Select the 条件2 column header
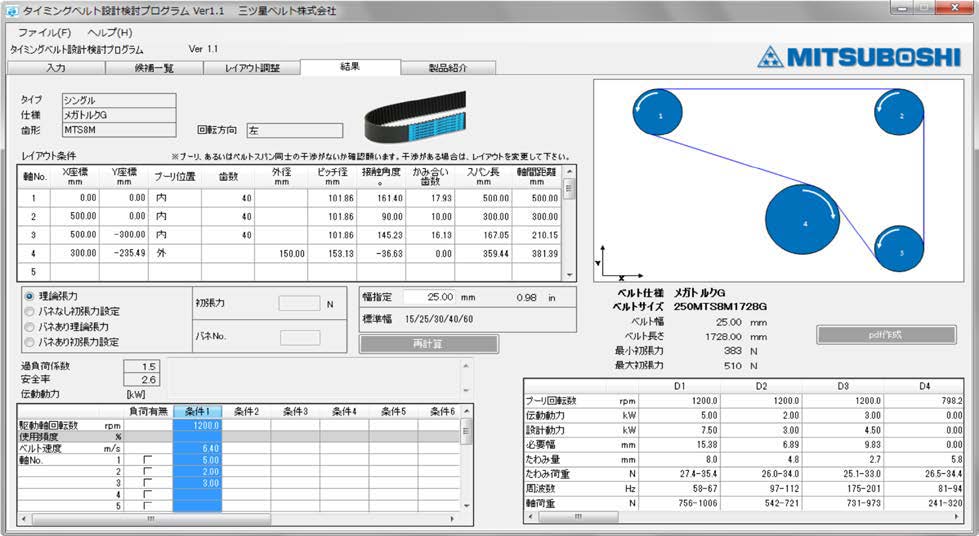This screenshot has height=536, width=979. tap(246, 411)
